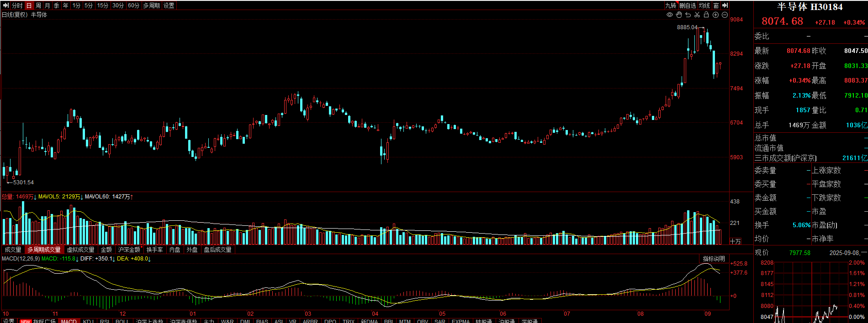Open top toolbar 设置 settings
This screenshot has width=868, height=323.
pyautogui.click(x=169, y=5)
